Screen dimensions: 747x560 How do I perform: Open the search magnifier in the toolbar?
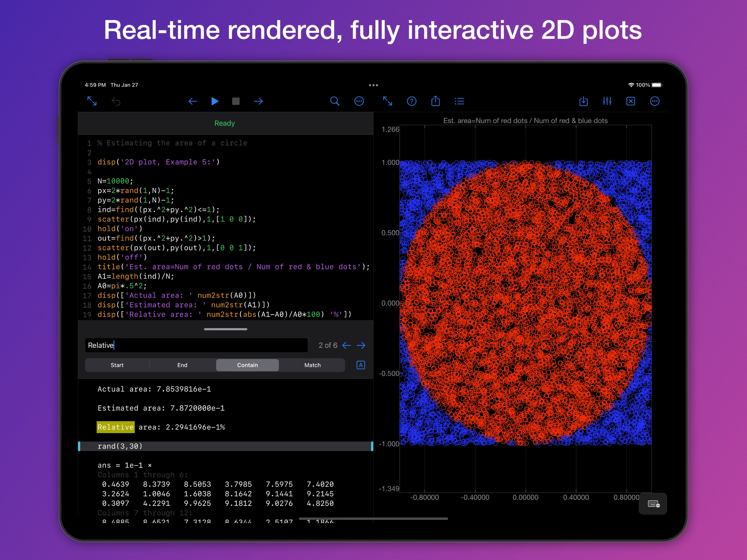click(334, 101)
